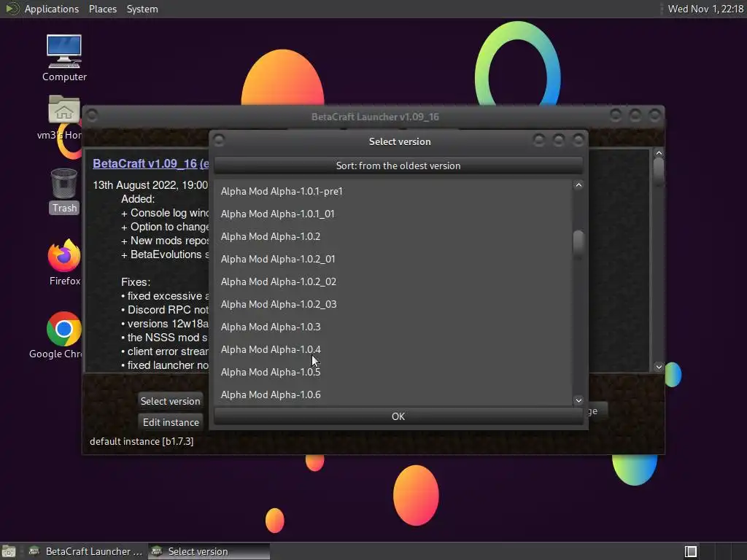747x560 pixels.
Task: Select the Trash desktop icon
Action: (64, 192)
